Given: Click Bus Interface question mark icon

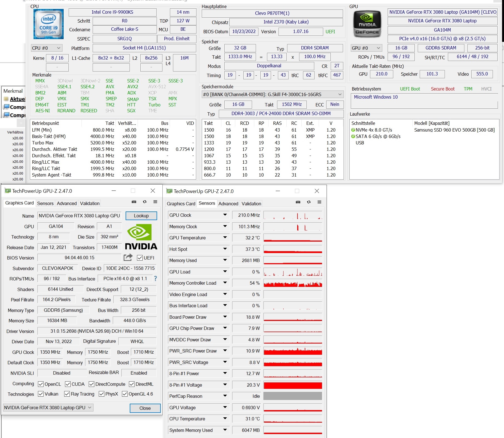Looking at the screenshot, I should tap(155, 278).
